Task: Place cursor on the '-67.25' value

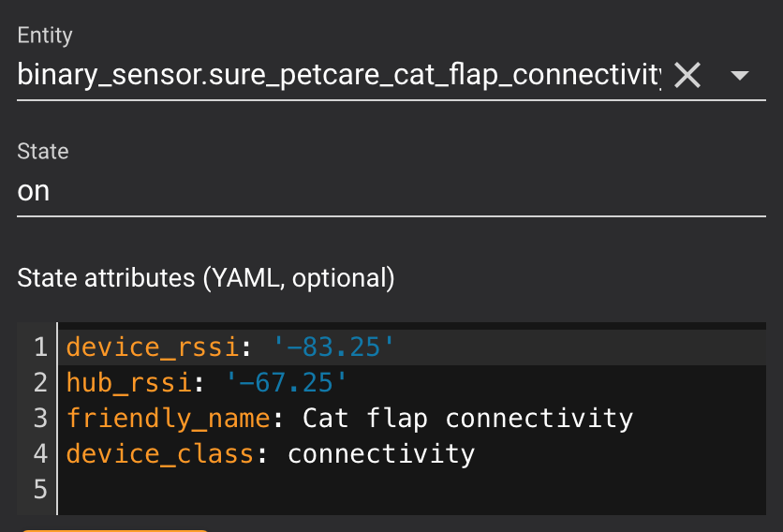Action: [x=287, y=382]
